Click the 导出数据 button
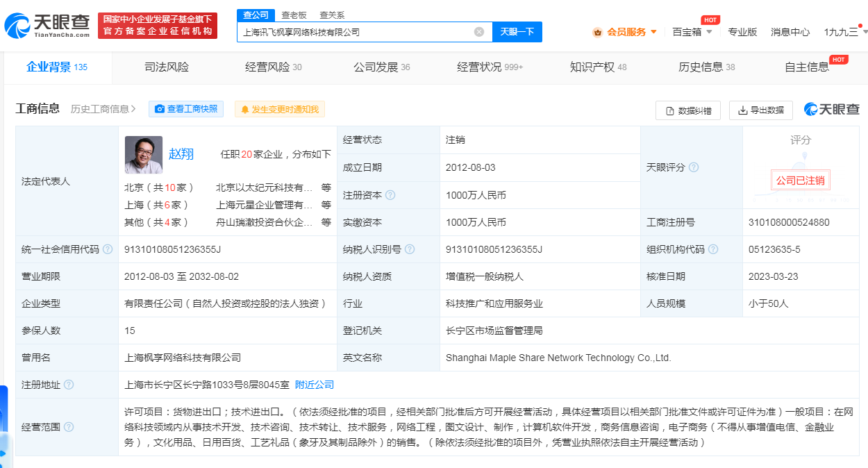This screenshot has height=468, width=868. click(760, 110)
